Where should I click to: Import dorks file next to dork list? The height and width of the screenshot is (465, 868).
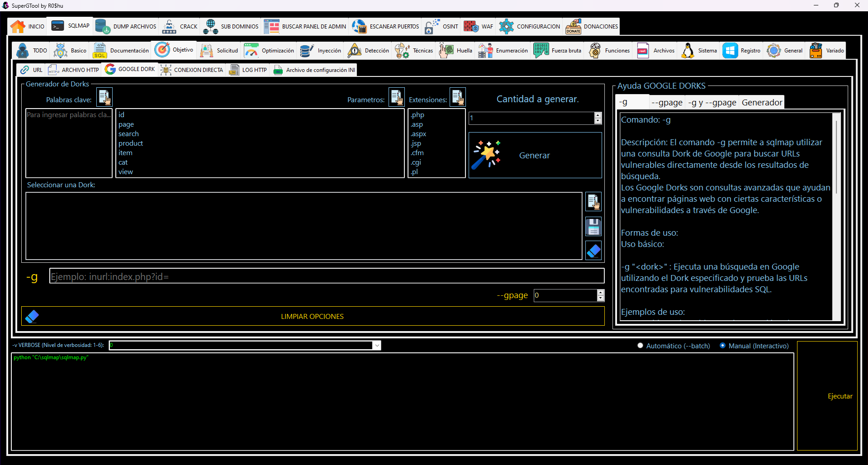(x=593, y=202)
